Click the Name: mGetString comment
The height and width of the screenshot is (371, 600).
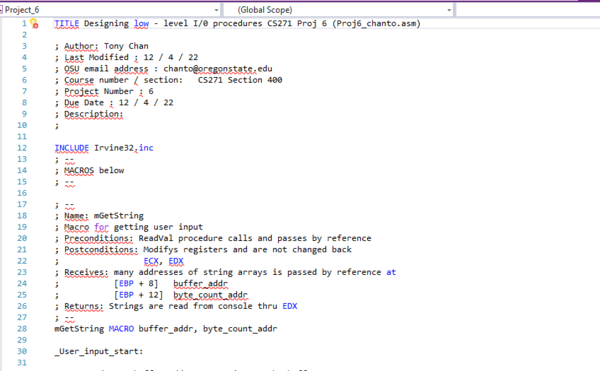tap(99, 216)
